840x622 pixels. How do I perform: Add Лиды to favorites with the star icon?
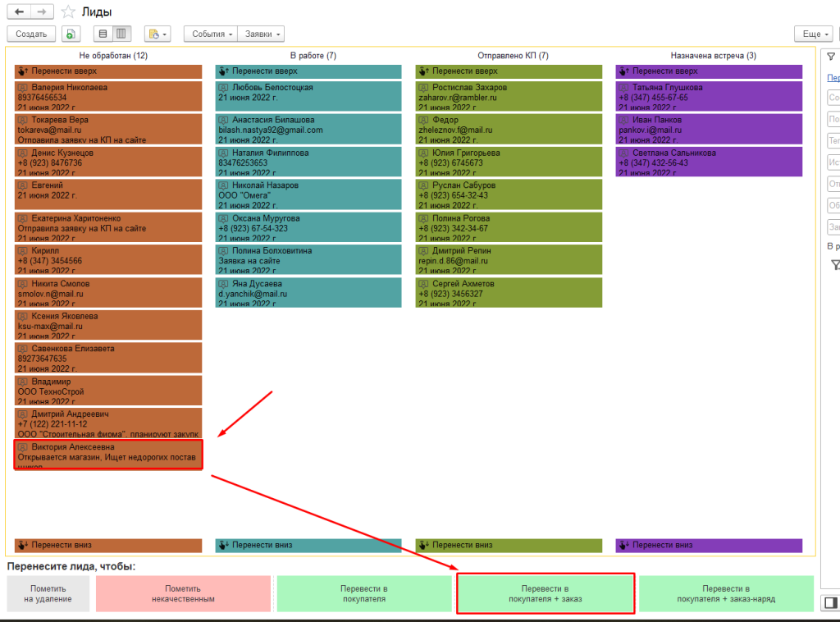pos(68,11)
